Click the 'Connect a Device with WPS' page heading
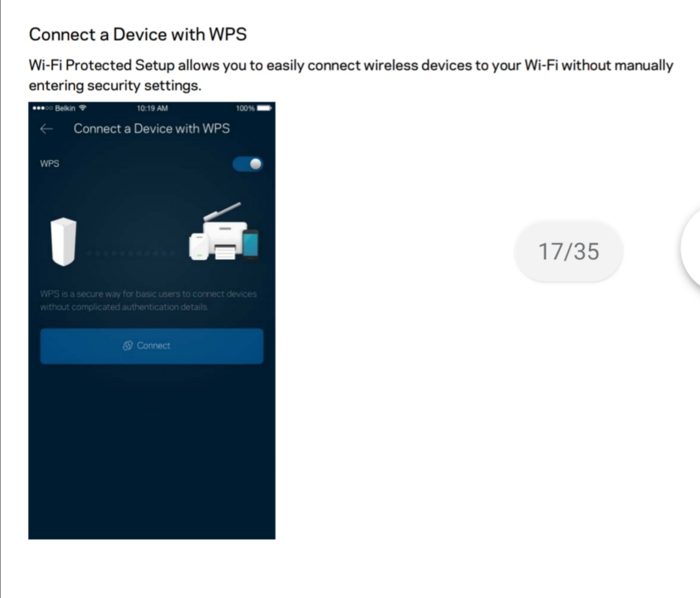 point(137,34)
